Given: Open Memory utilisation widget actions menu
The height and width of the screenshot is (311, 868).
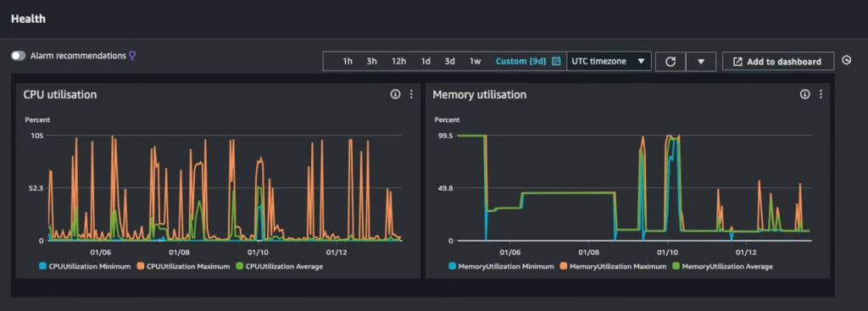Looking at the screenshot, I should (x=821, y=95).
